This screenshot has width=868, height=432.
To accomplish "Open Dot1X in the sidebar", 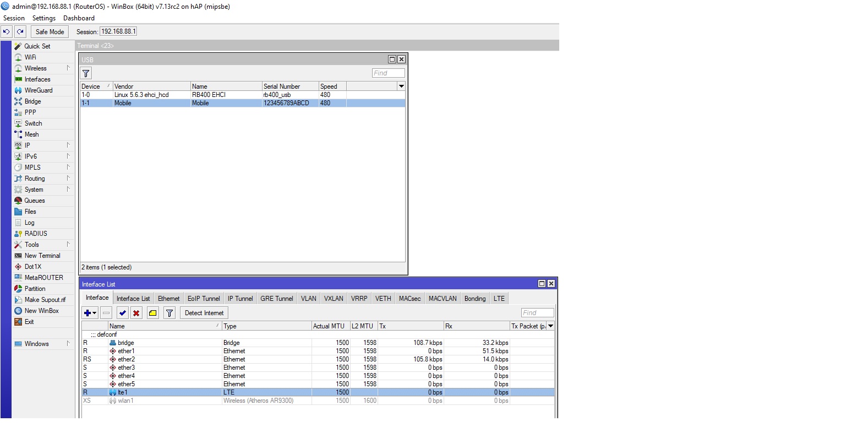I will 43,267.
